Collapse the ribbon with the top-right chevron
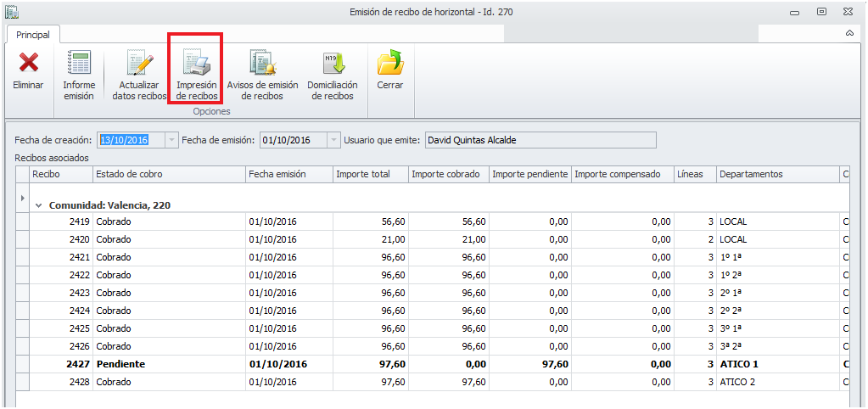 tap(849, 33)
